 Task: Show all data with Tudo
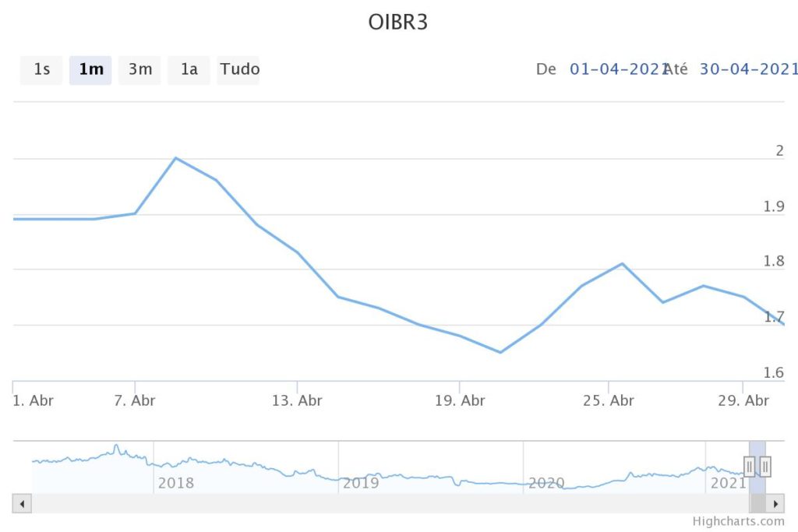[x=238, y=69]
